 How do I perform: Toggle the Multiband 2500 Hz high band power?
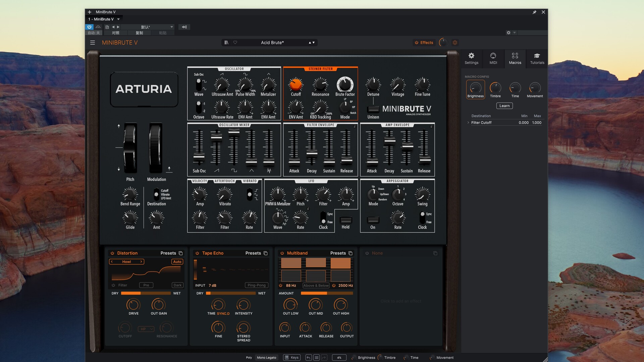tap(334, 286)
